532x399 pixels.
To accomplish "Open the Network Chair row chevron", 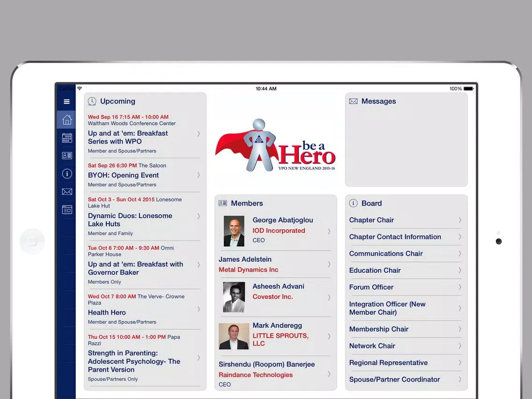I will click(x=460, y=346).
